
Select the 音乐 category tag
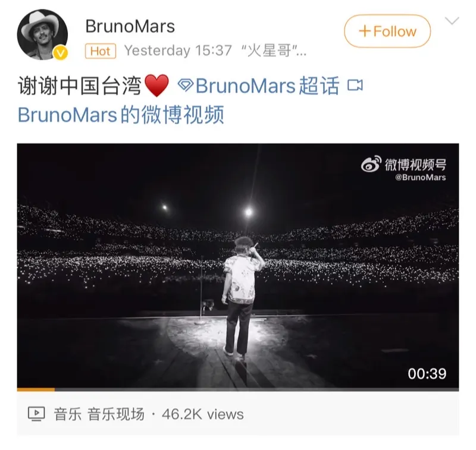coord(68,414)
